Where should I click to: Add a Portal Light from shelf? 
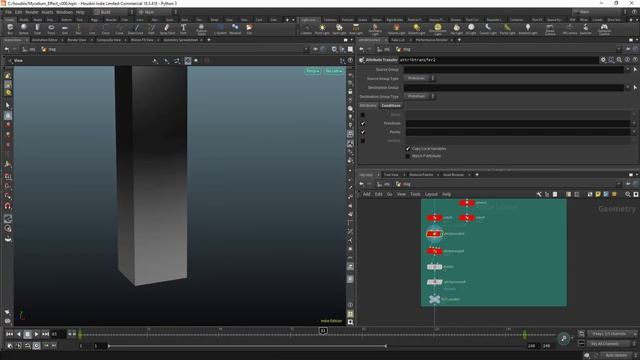click(x=507, y=29)
